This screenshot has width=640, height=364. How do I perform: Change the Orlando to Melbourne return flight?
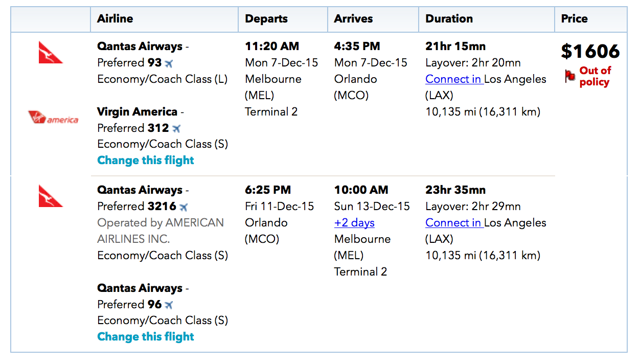[146, 337]
